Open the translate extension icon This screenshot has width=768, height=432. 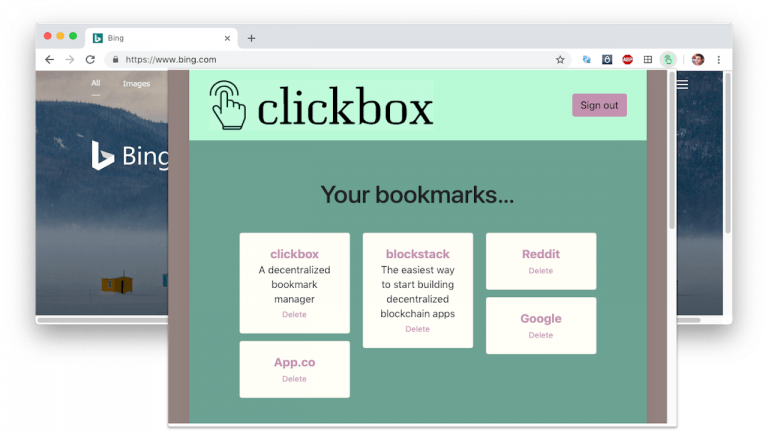tap(586, 60)
